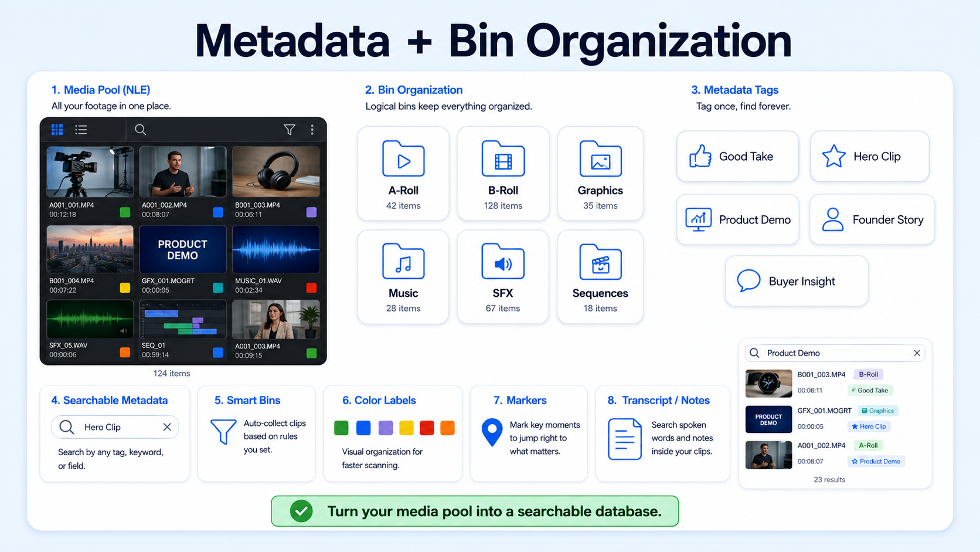Screen dimensions: 980x552
Task: Pick the yellow color label swatch
Action: click(406, 428)
